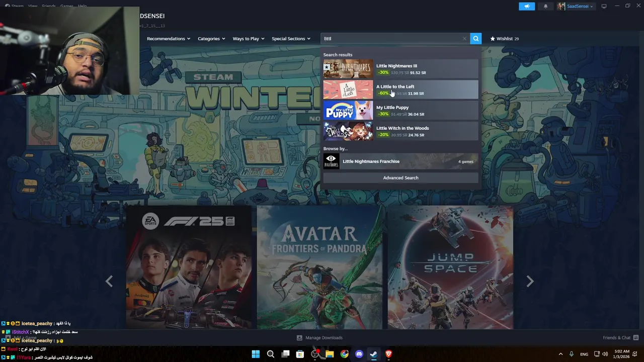
Task: Open Friends & Chat label
Action: pyautogui.click(x=616, y=338)
